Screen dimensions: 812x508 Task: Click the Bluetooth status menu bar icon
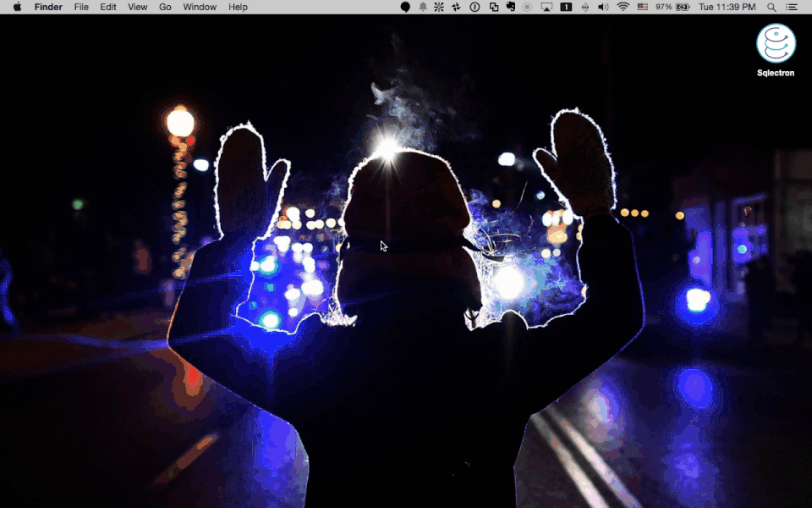pos(585,7)
